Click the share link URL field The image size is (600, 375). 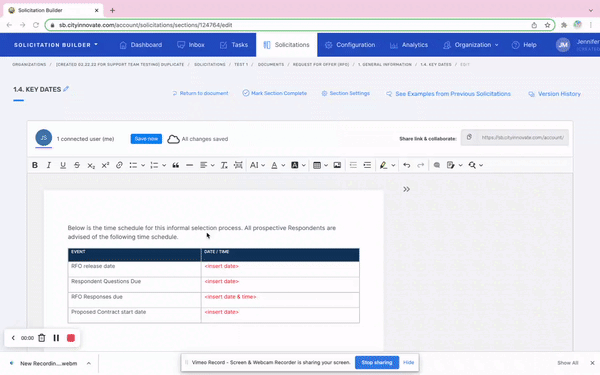coord(522,137)
